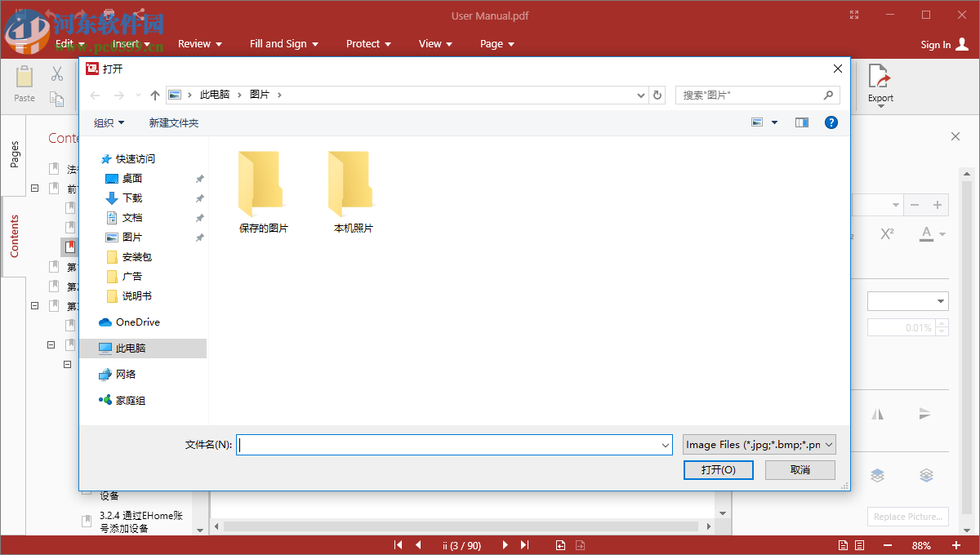
Task: Switch to the Pages tab
Action: 14,157
